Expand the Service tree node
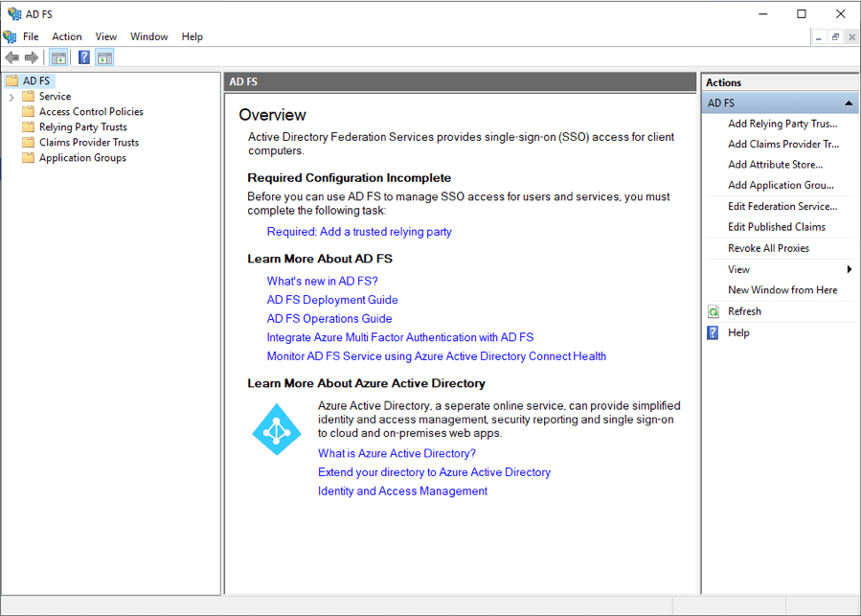 click(x=11, y=97)
